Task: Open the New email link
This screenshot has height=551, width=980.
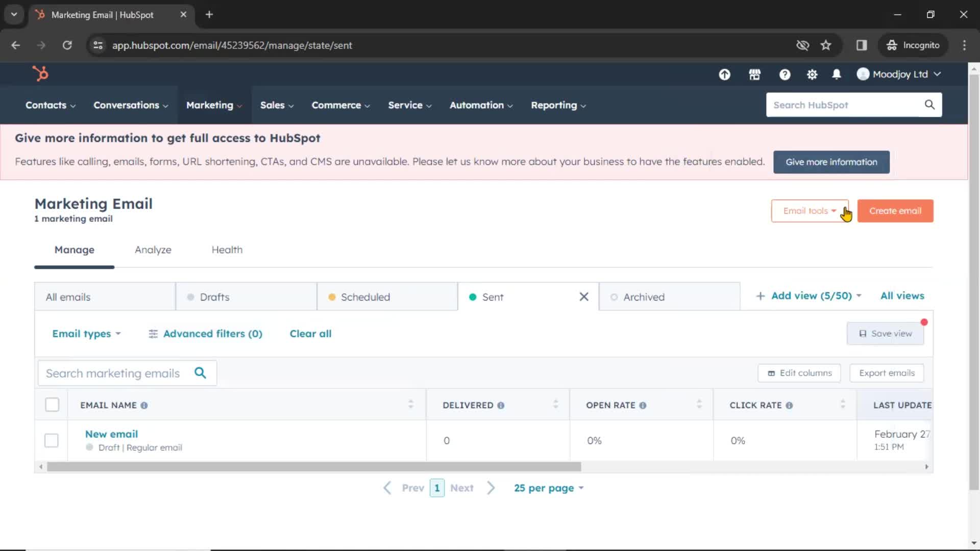Action: 111,434
